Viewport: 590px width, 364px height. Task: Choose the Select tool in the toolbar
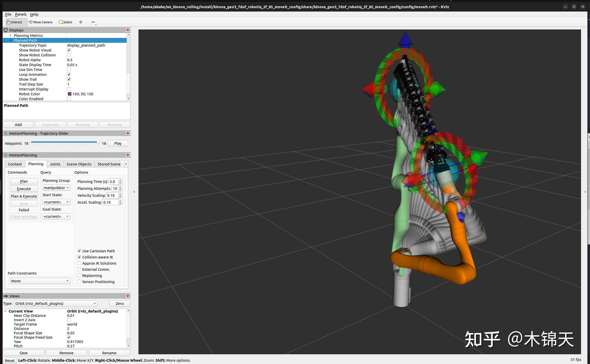point(65,22)
